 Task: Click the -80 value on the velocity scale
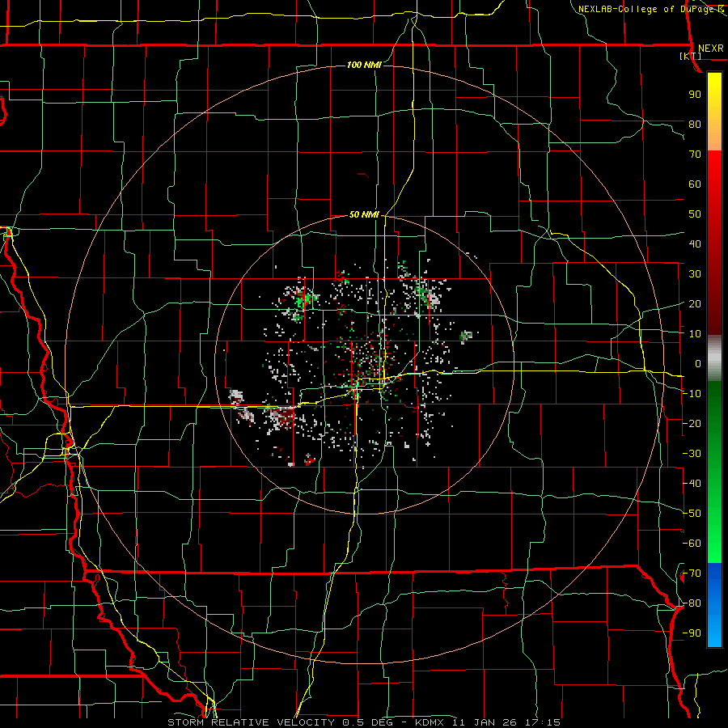click(x=692, y=603)
